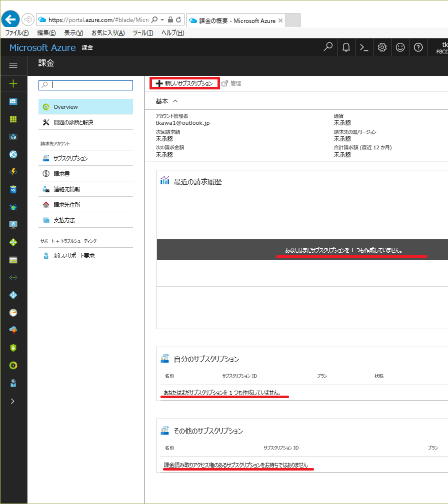
Task: Open Load balancers green diamond icon
Action: point(13,242)
